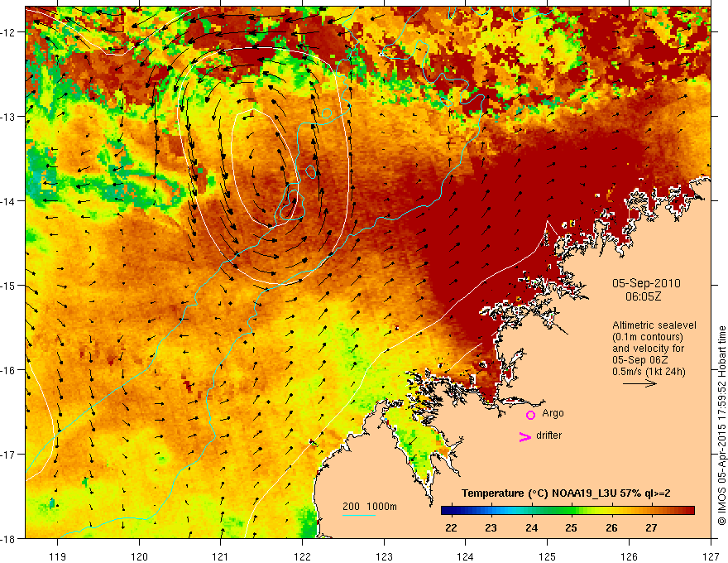Click the 0.5m/s velocity scale arrow

click(639, 383)
